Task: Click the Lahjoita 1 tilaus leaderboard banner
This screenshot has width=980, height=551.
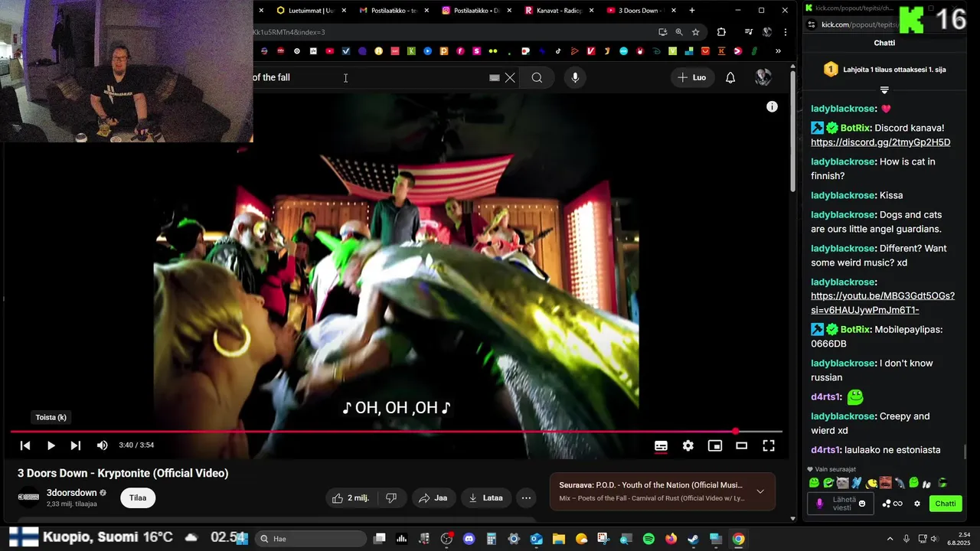Action: pyautogui.click(x=884, y=70)
